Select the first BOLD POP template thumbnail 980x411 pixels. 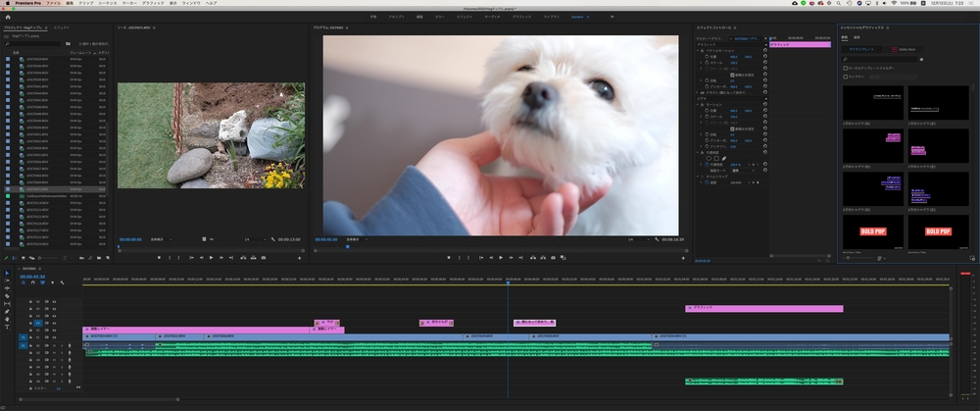(x=873, y=231)
